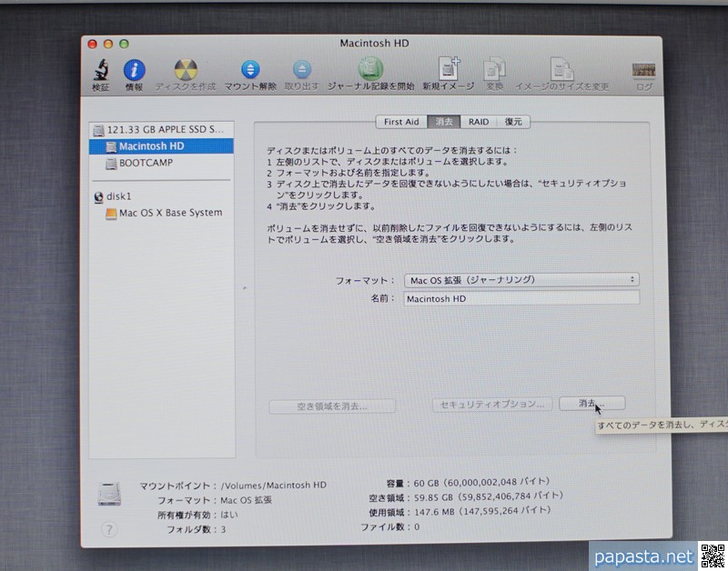Switch to the First Aid tab
Screen dimensions: 728x571
click(x=401, y=122)
